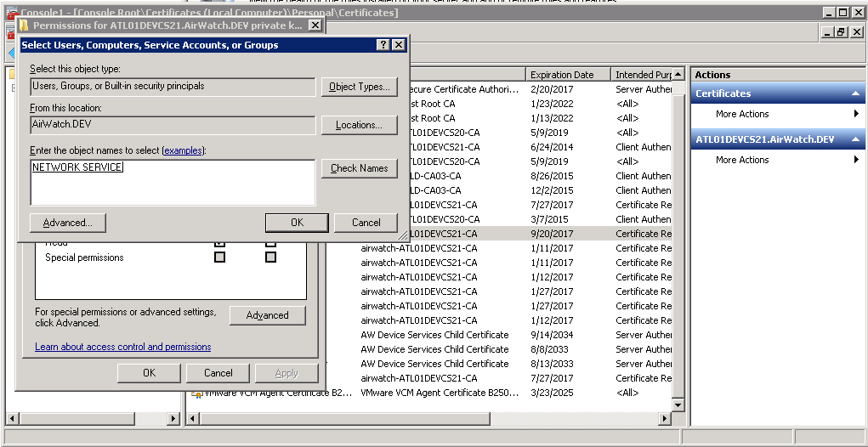The width and height of the screenshot is (868, 447).
Task: Click the certificate list horizontal scroll-left arrow
Action: point(193,419)
